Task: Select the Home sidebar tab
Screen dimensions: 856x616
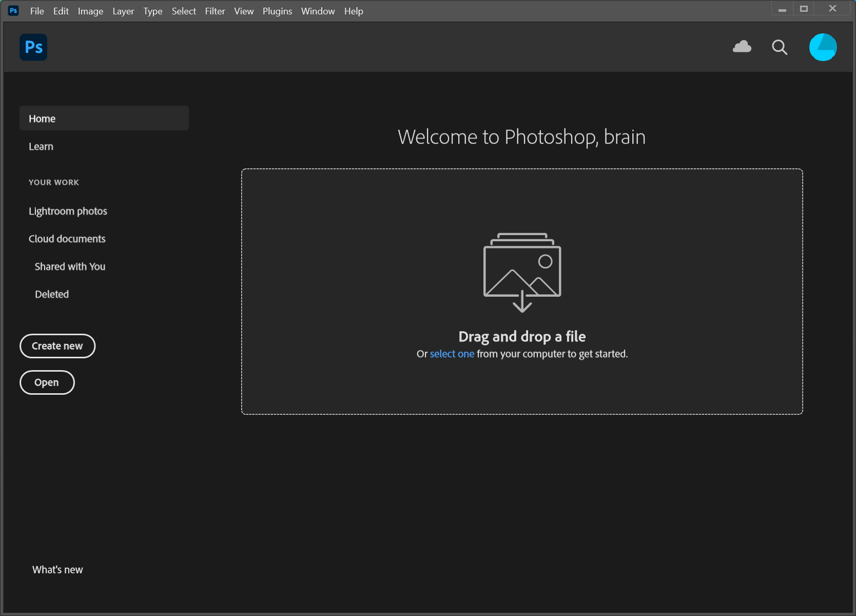Action: [x=104, y=118]
